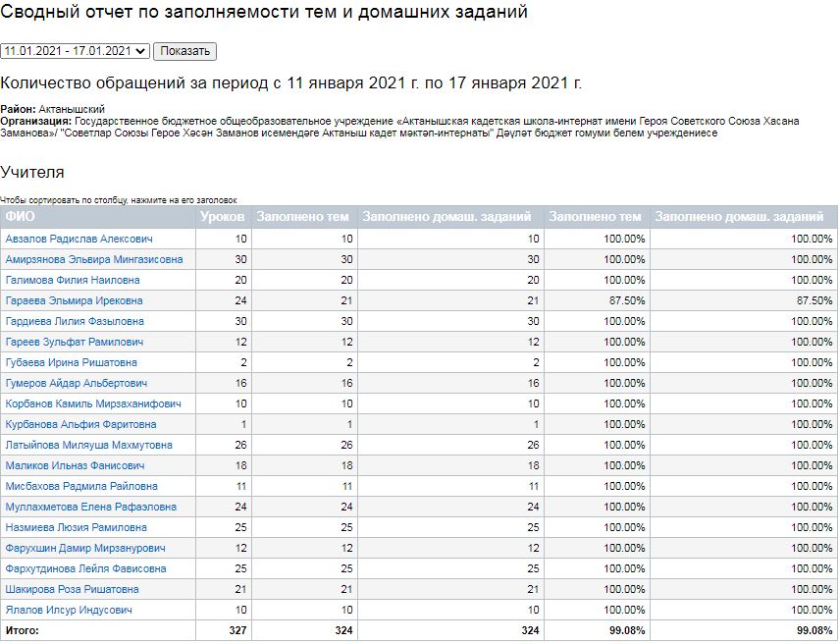Click Муллахметова Елена Рафаэловна link
This screenshot has width=840, height=644.
pyautogui.click(x=90, y=507)
